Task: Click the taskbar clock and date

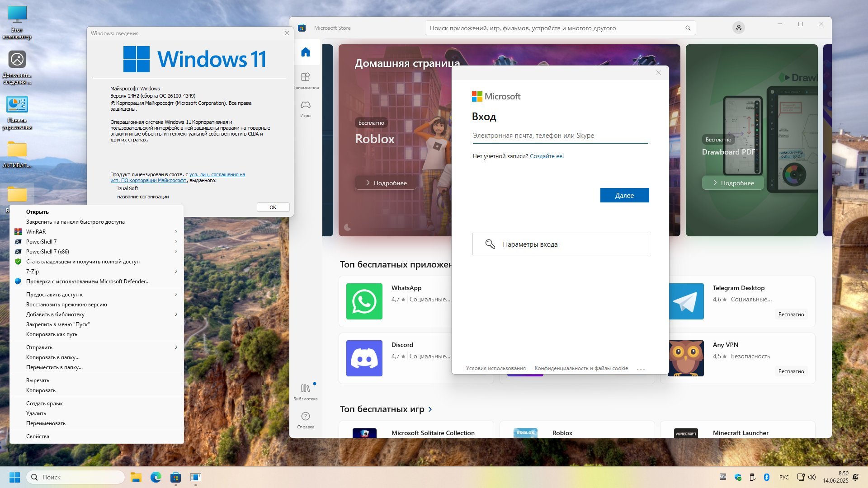Action: coord(835,477)
